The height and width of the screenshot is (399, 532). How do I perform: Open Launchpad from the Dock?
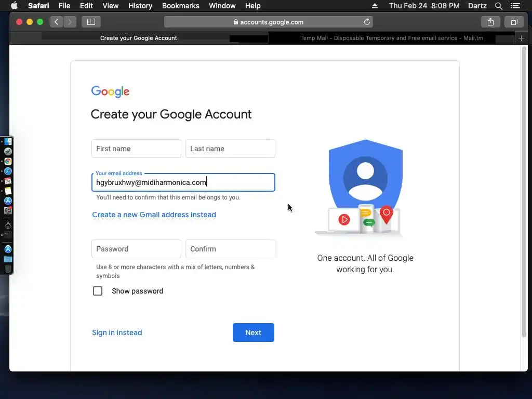[8, 151]
